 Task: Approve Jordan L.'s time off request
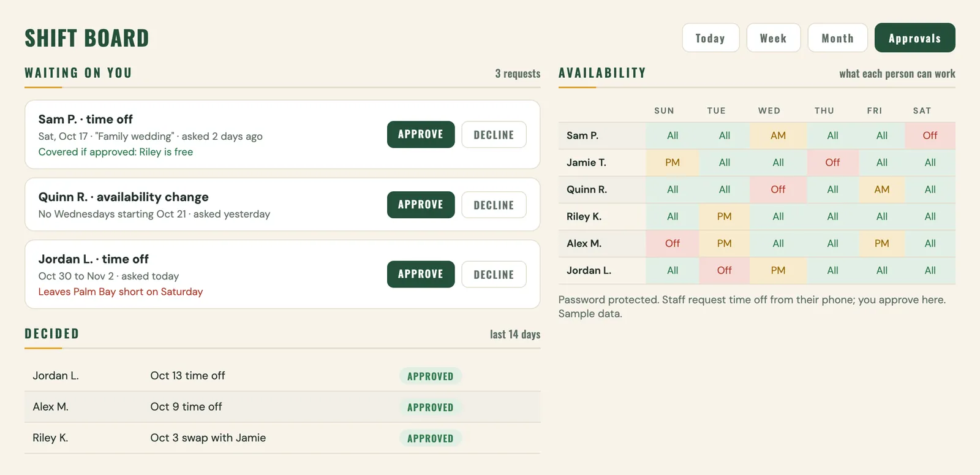[421, 274]
